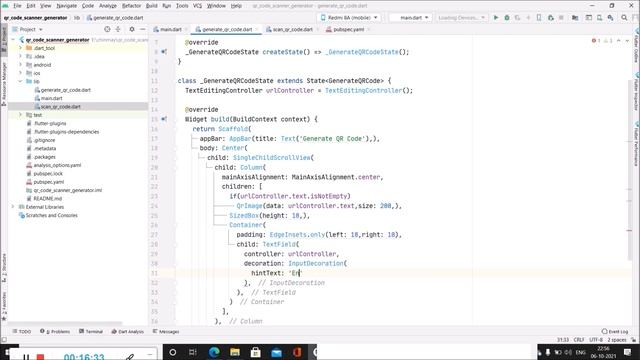Image resolution: width=640 pixels, height=360 pixels.
Task: Open the Project panel gear options
Action: [x=131, y=29]
